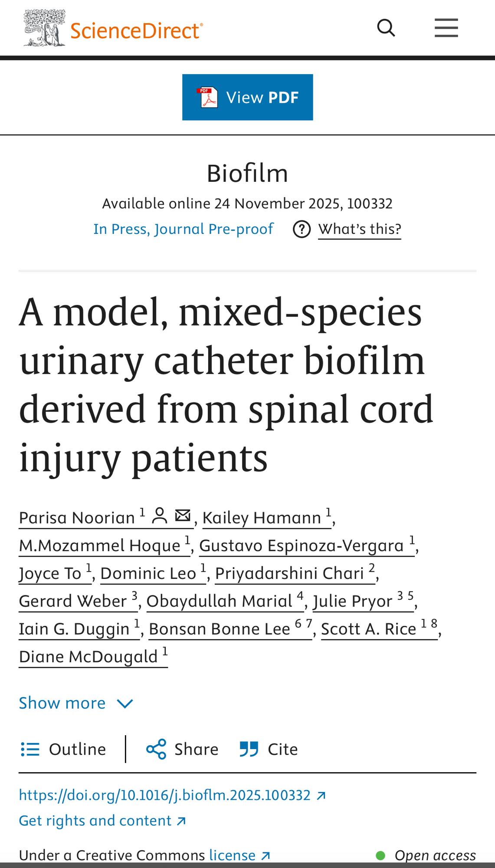The image size is (495, 868).
Task: Click the help question mark icon
Action: click(x=302, y=229)
